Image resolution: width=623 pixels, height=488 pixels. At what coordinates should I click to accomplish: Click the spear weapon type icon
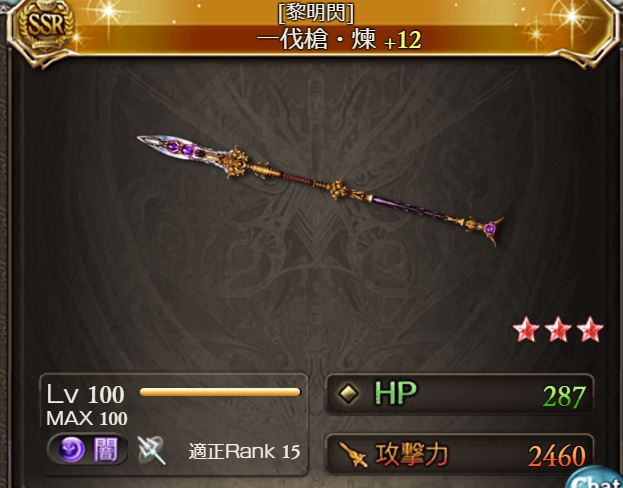coord(151,450)
